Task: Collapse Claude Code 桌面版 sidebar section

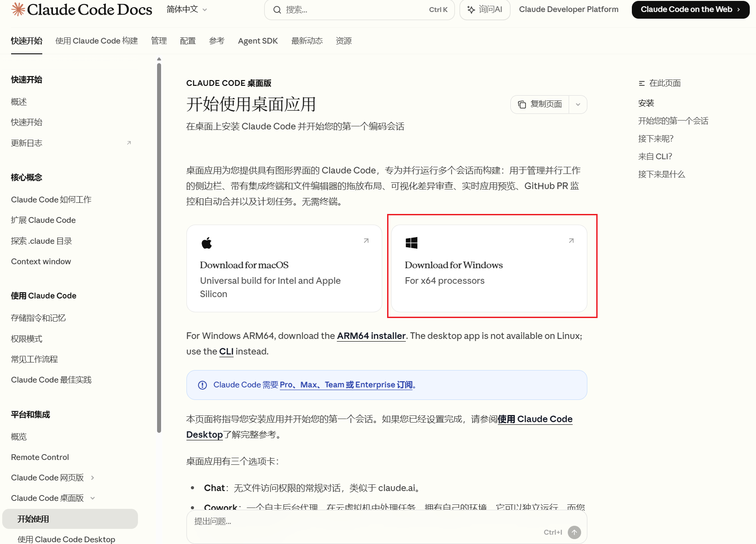Action: [x=93, y=498]
